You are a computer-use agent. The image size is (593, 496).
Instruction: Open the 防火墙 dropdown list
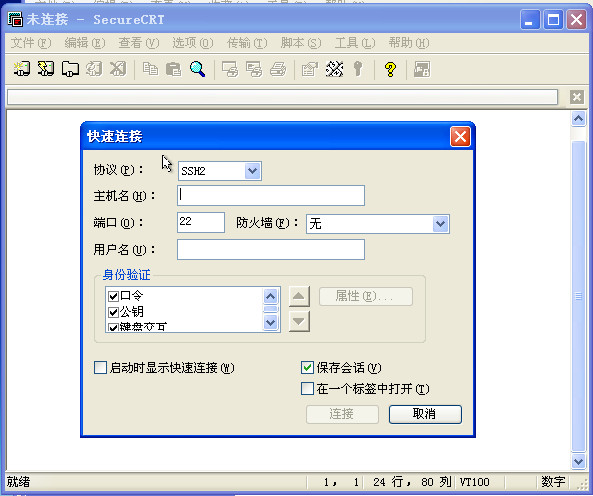pos(440,224)
